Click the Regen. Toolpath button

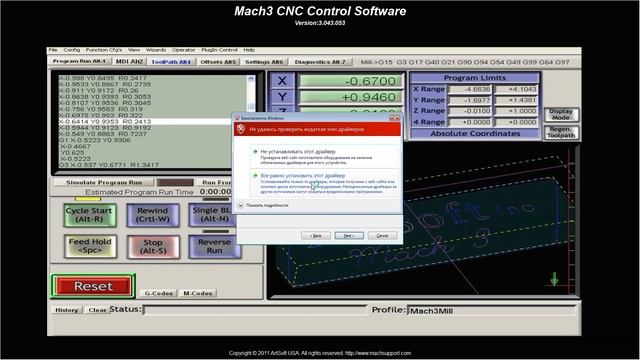click(x=561, y=132)
